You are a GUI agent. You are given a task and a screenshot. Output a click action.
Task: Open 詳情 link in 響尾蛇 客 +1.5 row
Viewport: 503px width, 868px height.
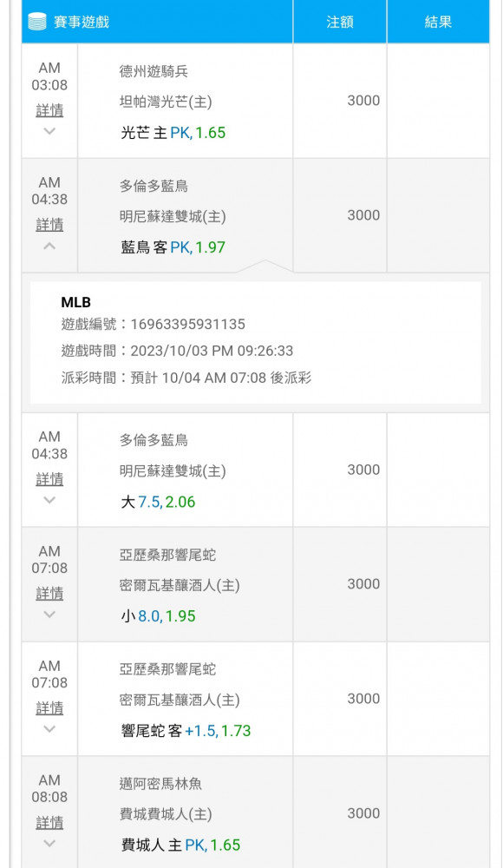click(x=49, y=708)
